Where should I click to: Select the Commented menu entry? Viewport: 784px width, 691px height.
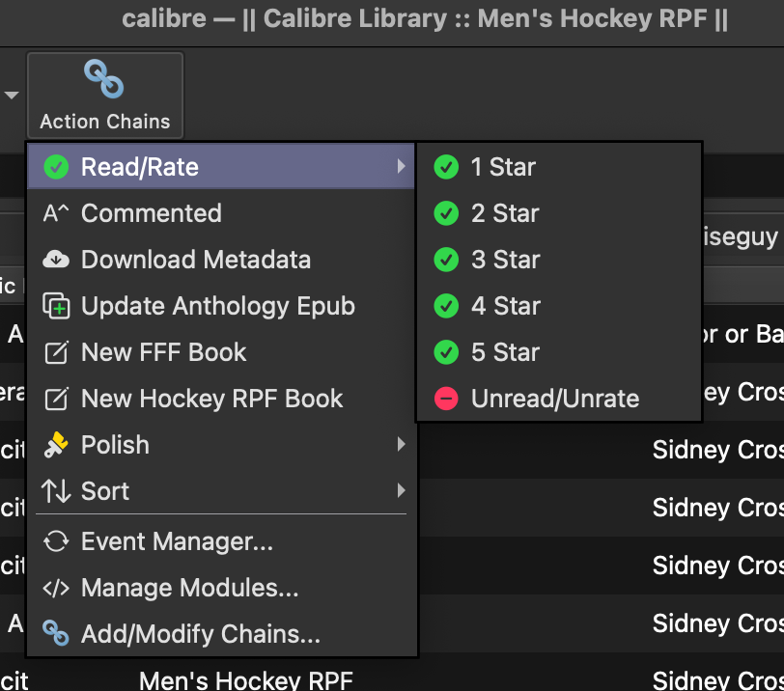(151, 213)
